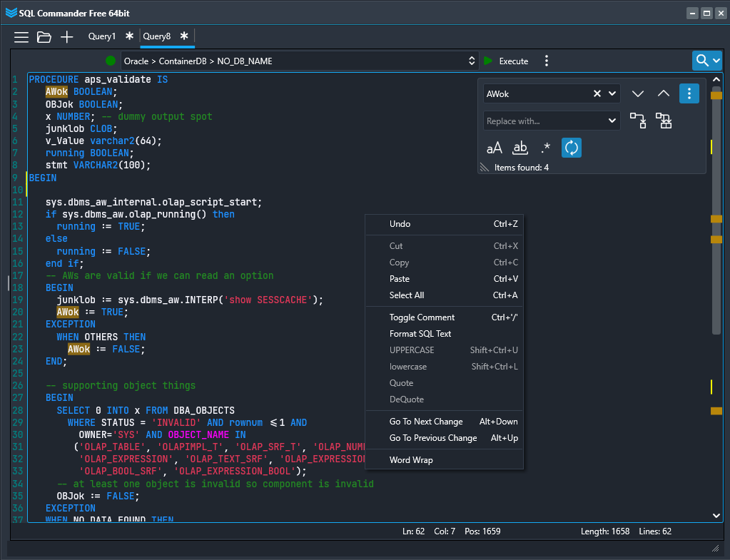The height and width of the screenshot is (560, 730).
Task: Open the hamburger menu icon
Action: [x=21, y=36]
